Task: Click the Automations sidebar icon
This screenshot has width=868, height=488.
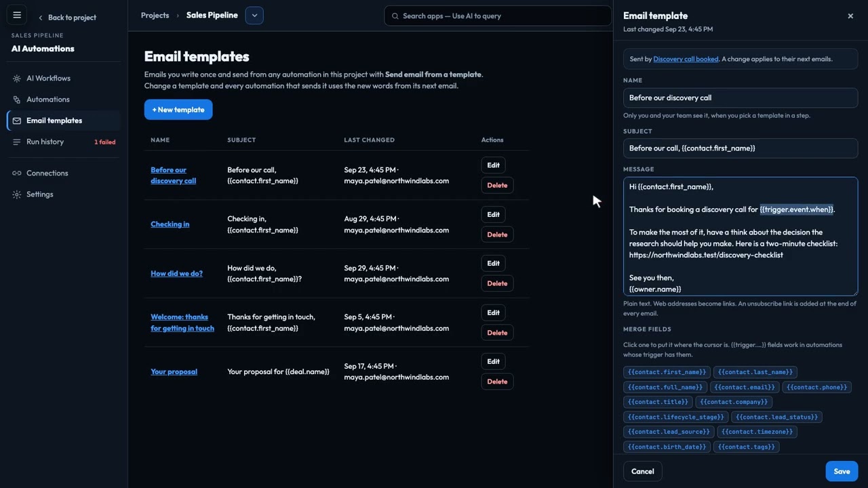Action: [17, 100]
